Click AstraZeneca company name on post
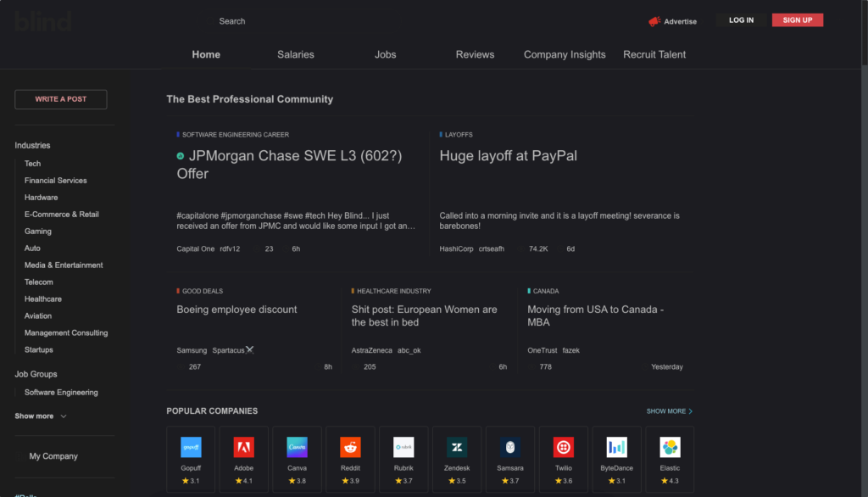The image size is (868, 497). [371, 350]
